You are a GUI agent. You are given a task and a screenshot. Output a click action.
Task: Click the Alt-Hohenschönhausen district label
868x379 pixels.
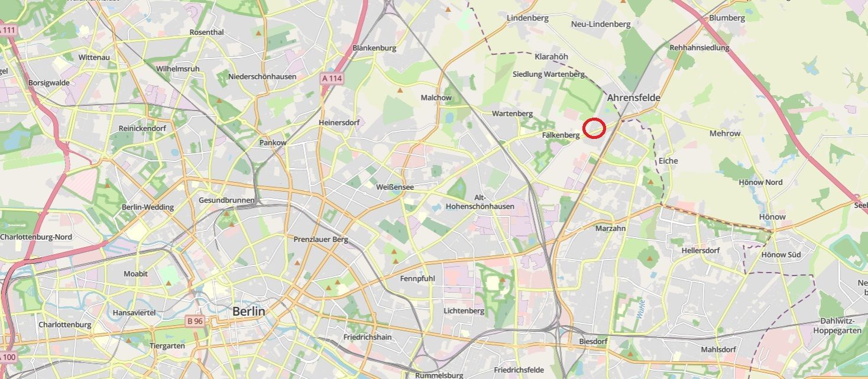click(x=488, y=202)
